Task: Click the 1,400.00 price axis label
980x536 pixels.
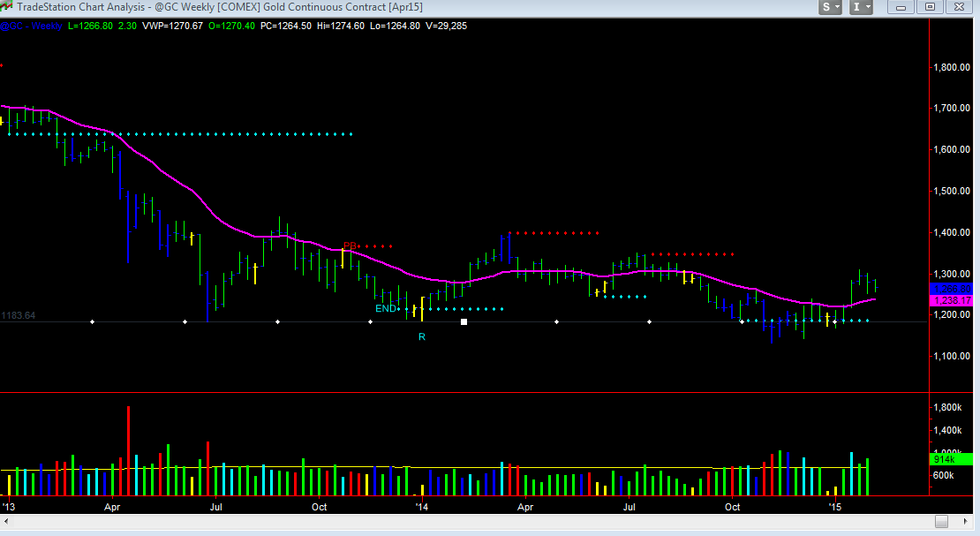Action: pos(951,232)
